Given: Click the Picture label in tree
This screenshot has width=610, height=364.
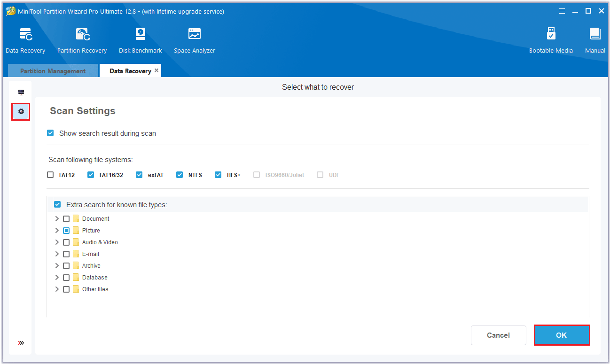Looking at the screenshot, I should click(91, 231).
